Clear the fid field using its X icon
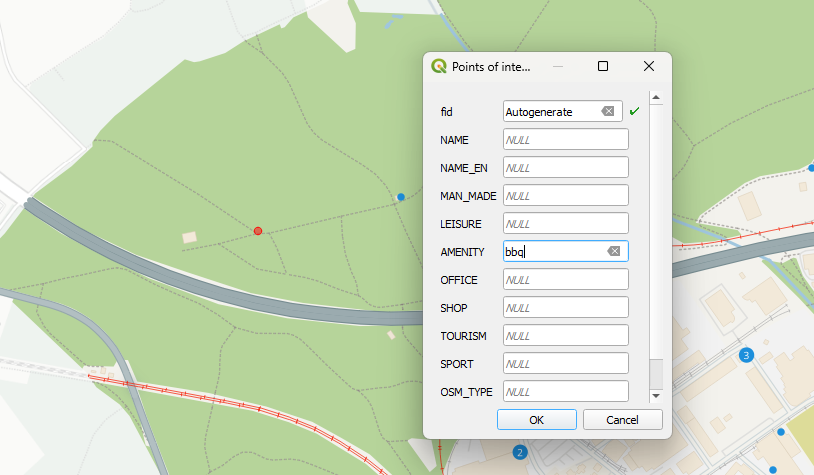 coord(607,112)
